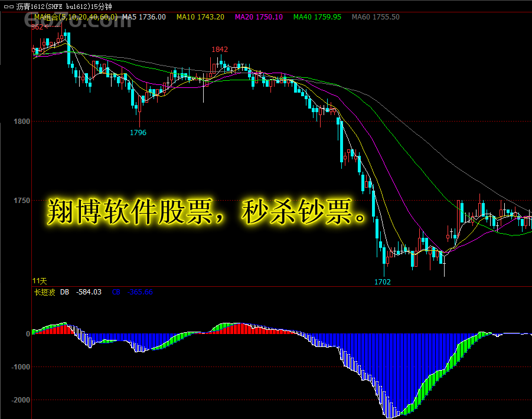532x419 pixels.
Task: Click the chain link icon beside the chart title
Action: coord(8,6)
